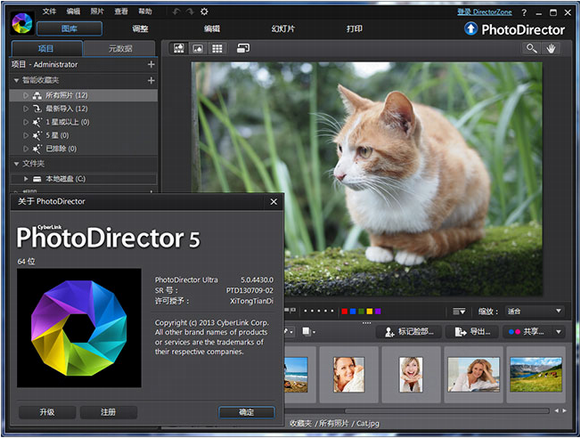Open preferences with the gear icon
580x438 pixels.
click(204, 12)
